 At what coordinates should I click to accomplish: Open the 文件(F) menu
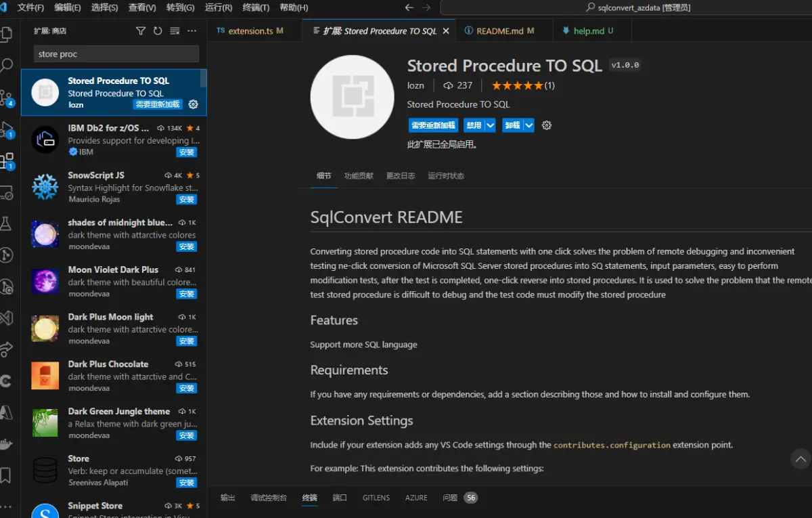tap(30, 7)
